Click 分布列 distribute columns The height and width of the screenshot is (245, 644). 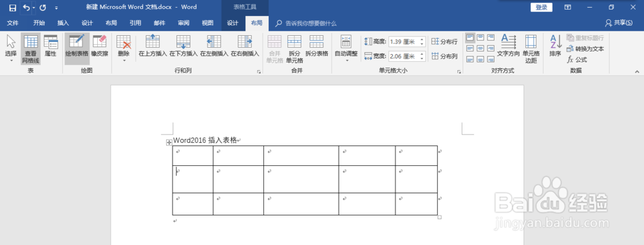[444, 56]
